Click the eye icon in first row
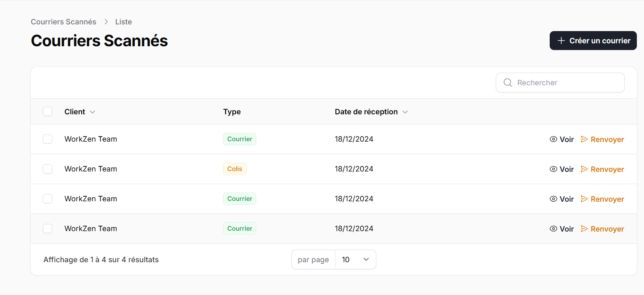 tap(554, 139)
